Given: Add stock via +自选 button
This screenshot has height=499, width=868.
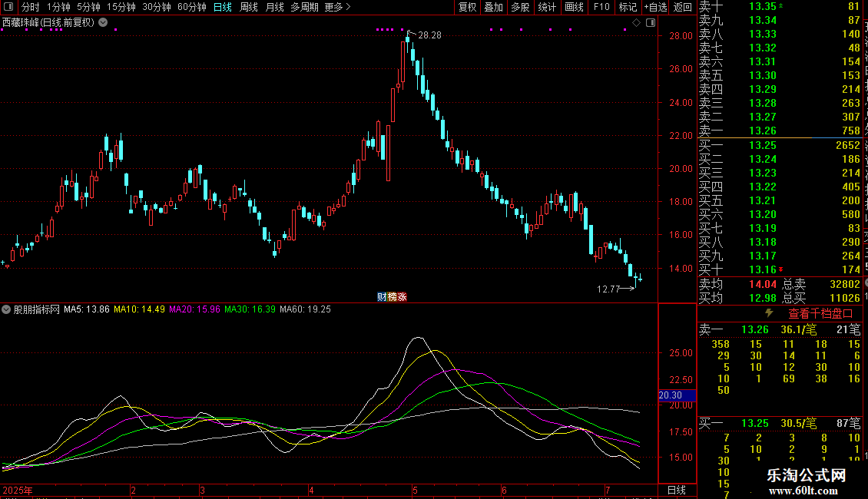Looking at the screenshot, I should point(655,7).
